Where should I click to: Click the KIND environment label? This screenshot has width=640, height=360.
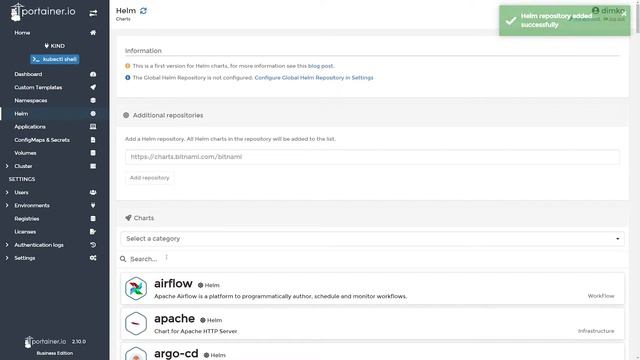coord(55,46)
